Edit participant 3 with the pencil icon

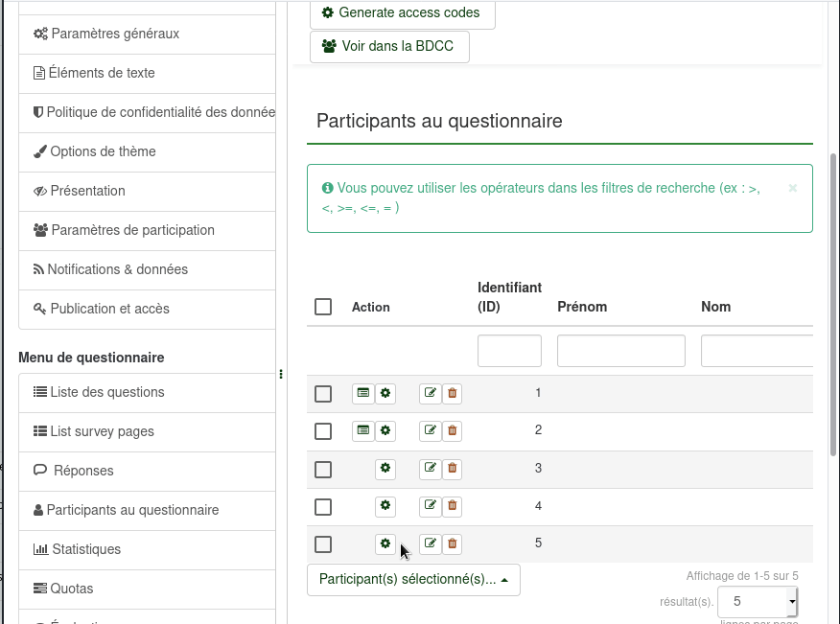coord(431,468)
